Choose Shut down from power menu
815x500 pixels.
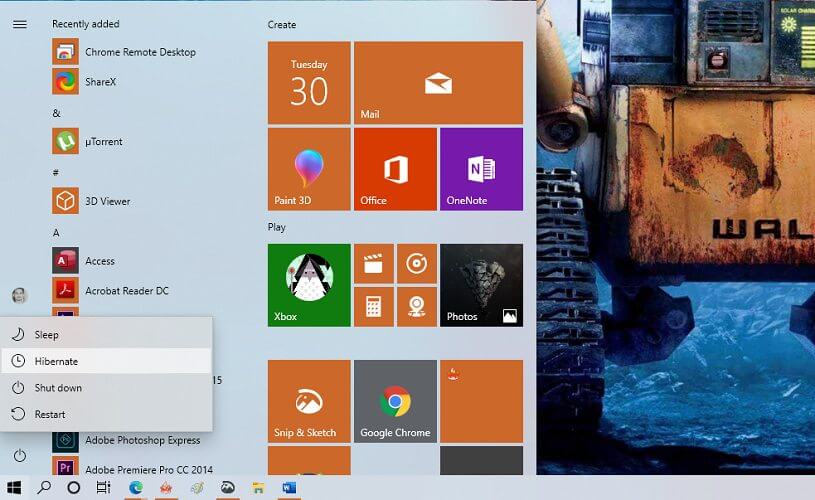tap(107, 388)
